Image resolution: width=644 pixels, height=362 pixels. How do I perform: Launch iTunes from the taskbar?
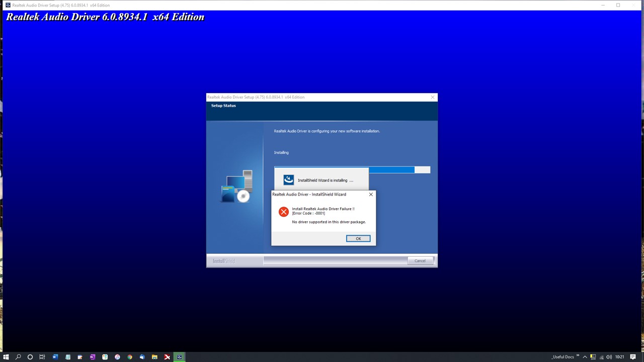pos(117,357)
